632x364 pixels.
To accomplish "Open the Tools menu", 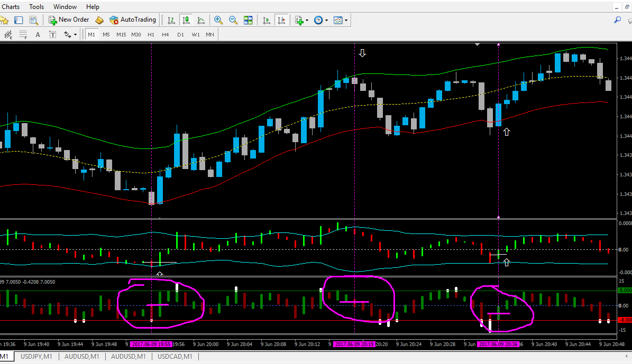I will (x=36, y=7).
